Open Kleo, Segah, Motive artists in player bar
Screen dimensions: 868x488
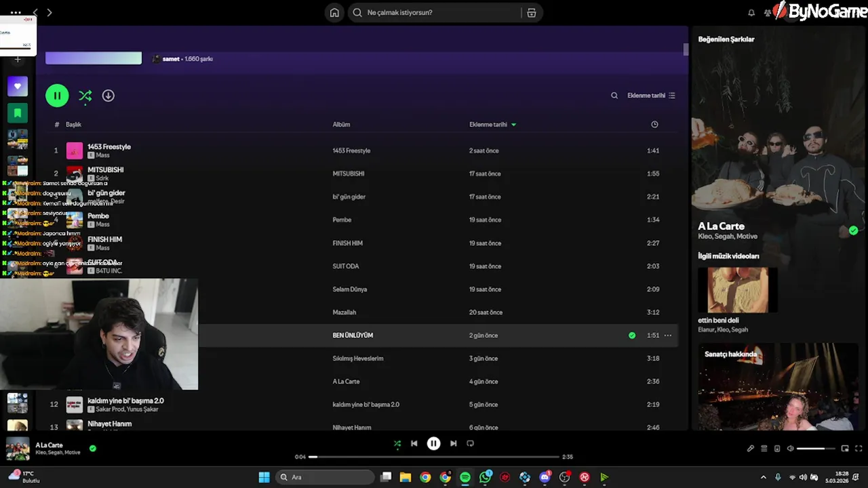58,453
